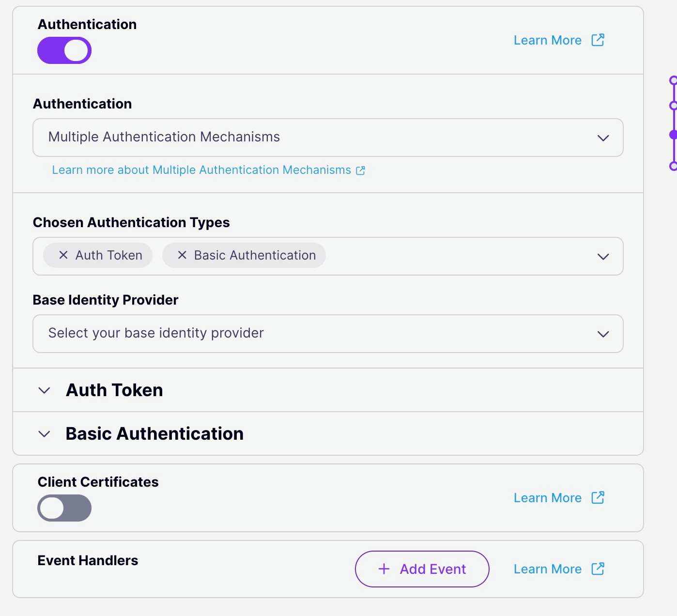Click external-link icon beside top Learn More
The image size is (677, 616).
tap(599, 40)
